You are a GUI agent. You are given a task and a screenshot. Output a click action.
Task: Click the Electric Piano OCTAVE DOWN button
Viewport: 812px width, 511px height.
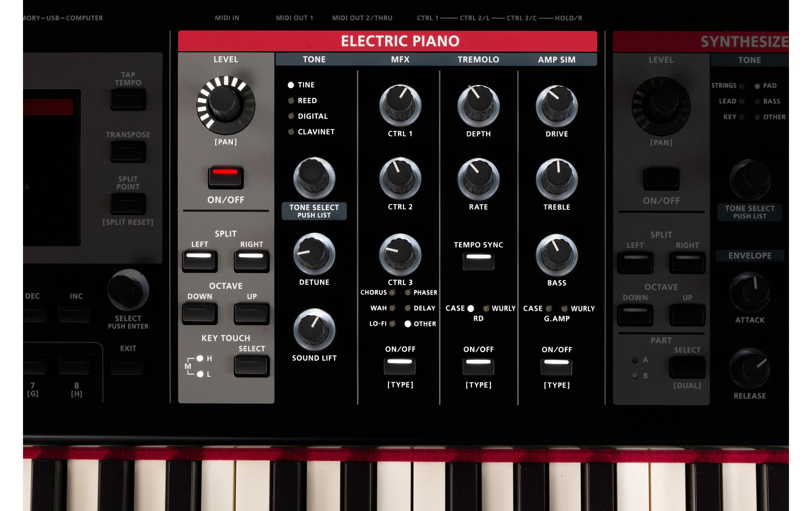point(200,314)
